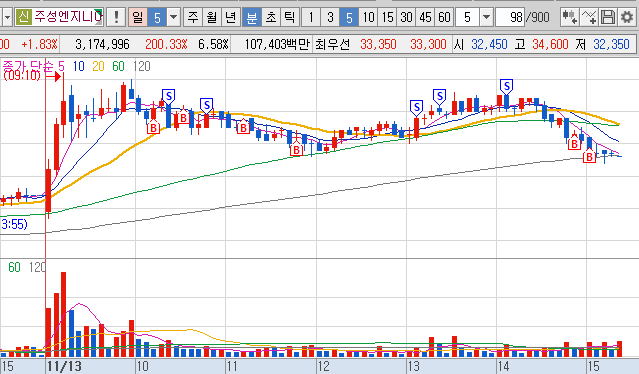The width and height of the screenshot is (639, 374).
Task: Choose the 1-minute interval button
Action: (x=311, y=18)
